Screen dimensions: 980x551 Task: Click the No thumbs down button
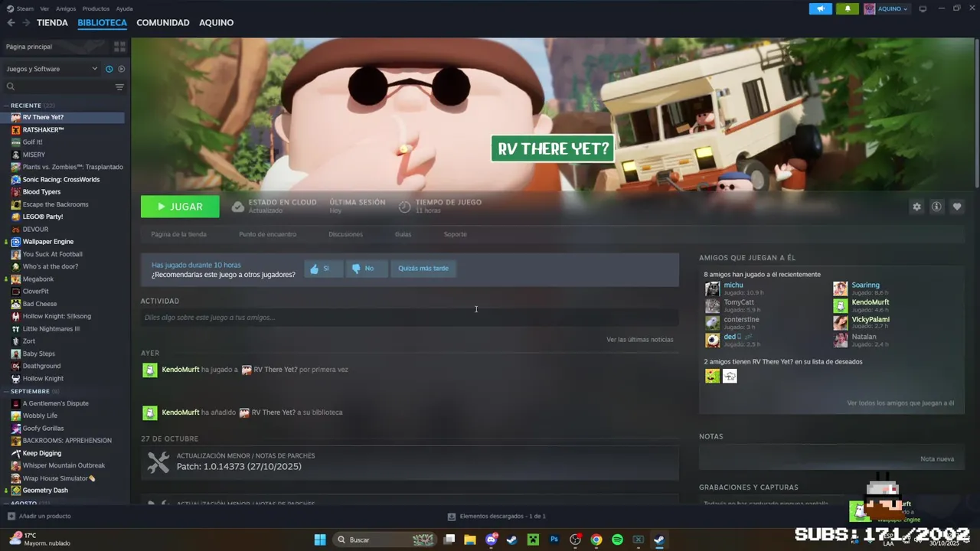click(x=367, y=269)
